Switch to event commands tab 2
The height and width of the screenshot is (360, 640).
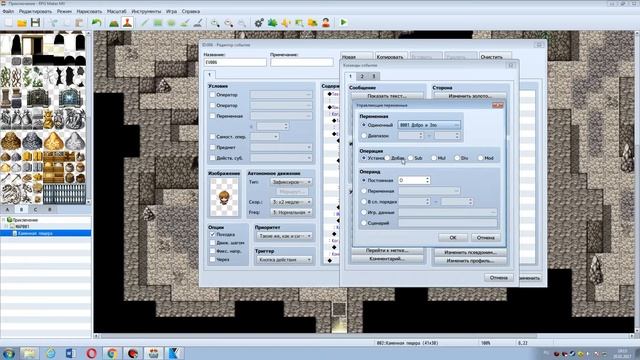[x=362, y=76]
